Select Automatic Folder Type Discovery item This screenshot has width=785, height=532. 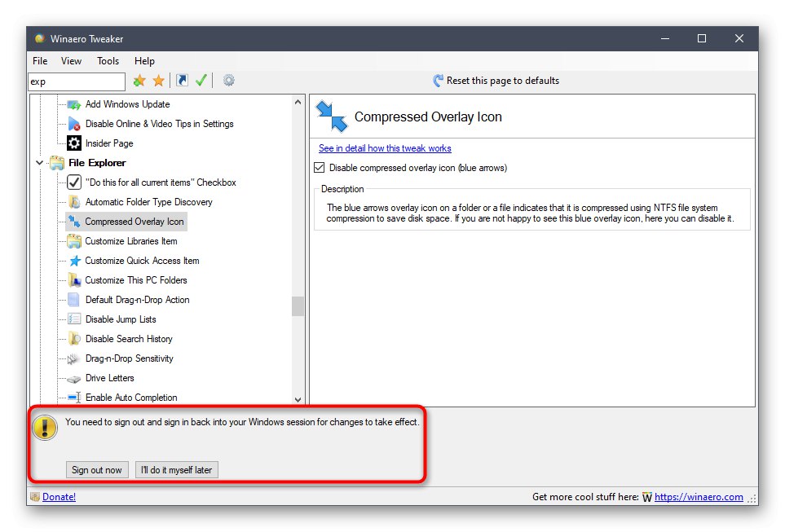(x=148, y=202)
